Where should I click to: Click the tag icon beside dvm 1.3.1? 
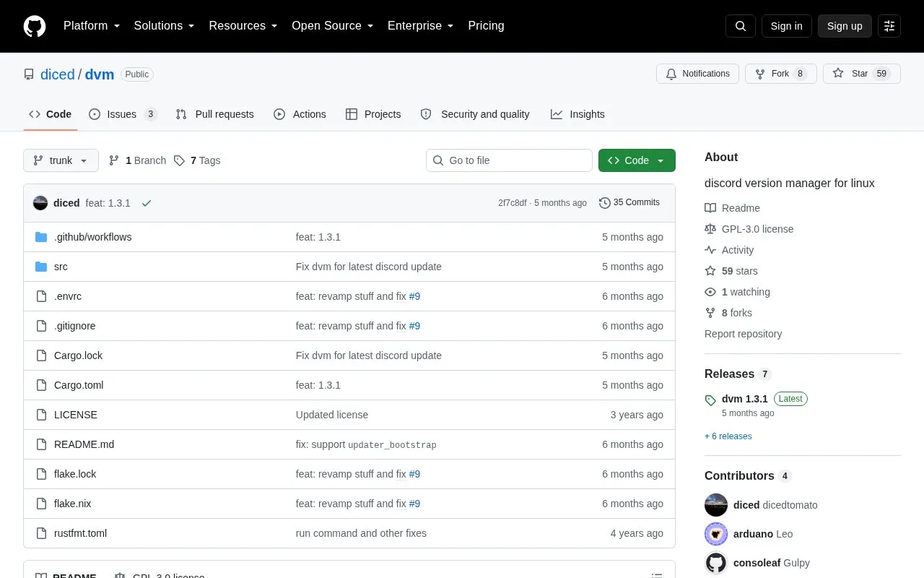(x=710, y=400)
